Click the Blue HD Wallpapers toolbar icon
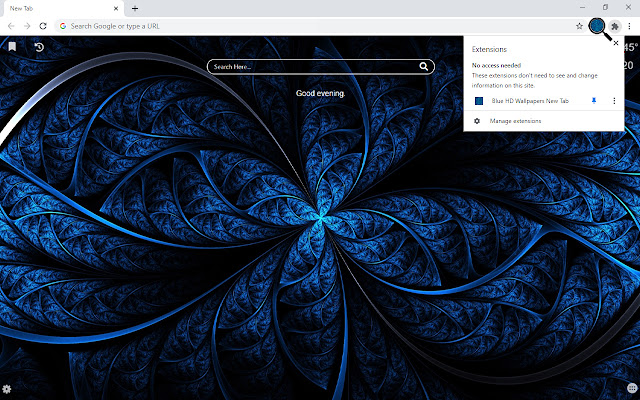This screenshot has width=640, height=400. 597,26
